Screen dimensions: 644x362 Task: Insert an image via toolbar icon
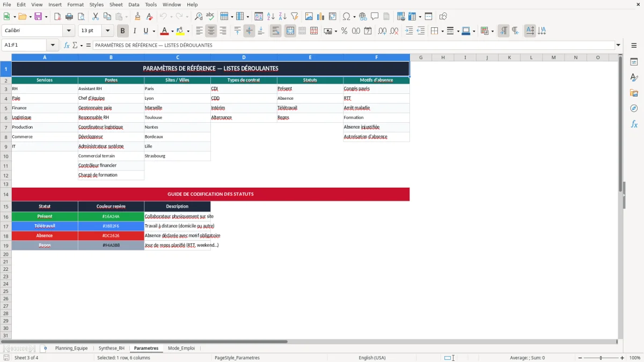[x=309, y=17]
